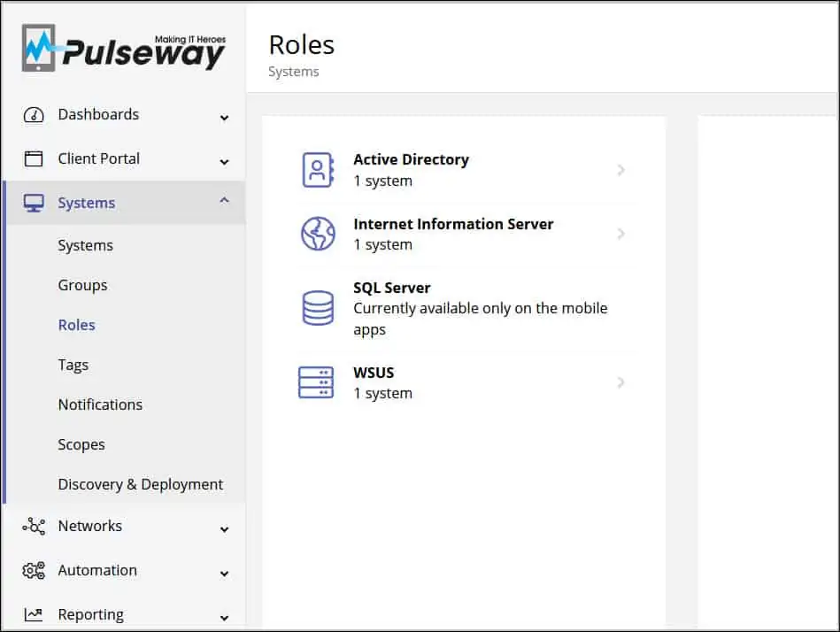
Task: Click the Active Directory address book icon
Action: tap(319, 170)
